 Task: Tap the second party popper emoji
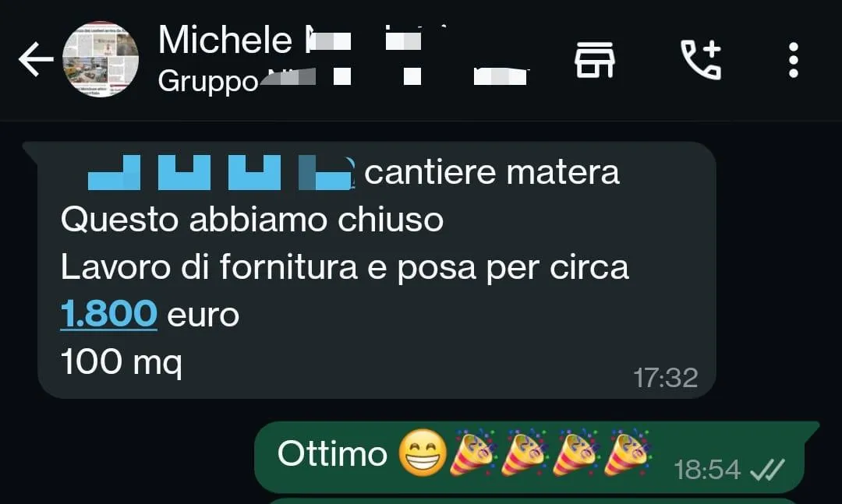pyautogui.click(x=524, y=452)
